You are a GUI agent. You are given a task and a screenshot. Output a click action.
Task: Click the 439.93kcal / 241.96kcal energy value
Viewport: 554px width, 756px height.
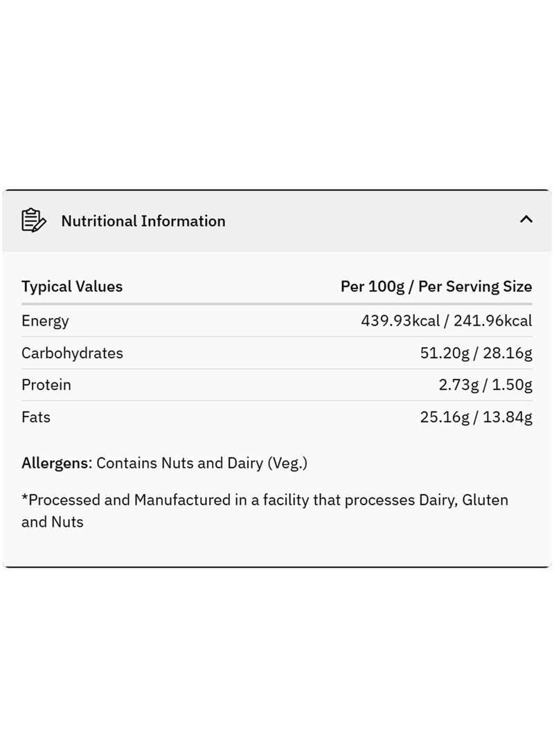click(x=447, y=321)
